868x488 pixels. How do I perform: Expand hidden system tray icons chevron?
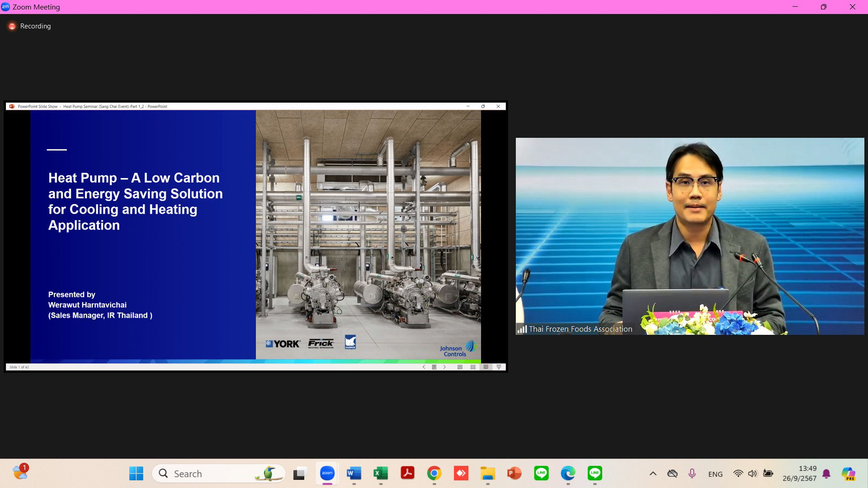(x=653, y=474)
